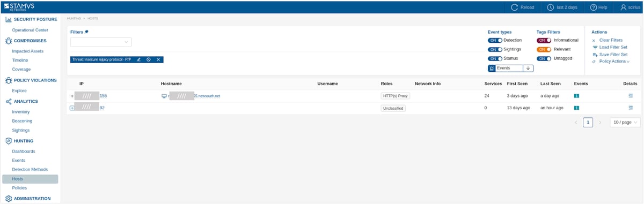Image resolution: width=644 pixels, height=204 pixels.
Task: Click the previous page arrow
Action: 576,123
